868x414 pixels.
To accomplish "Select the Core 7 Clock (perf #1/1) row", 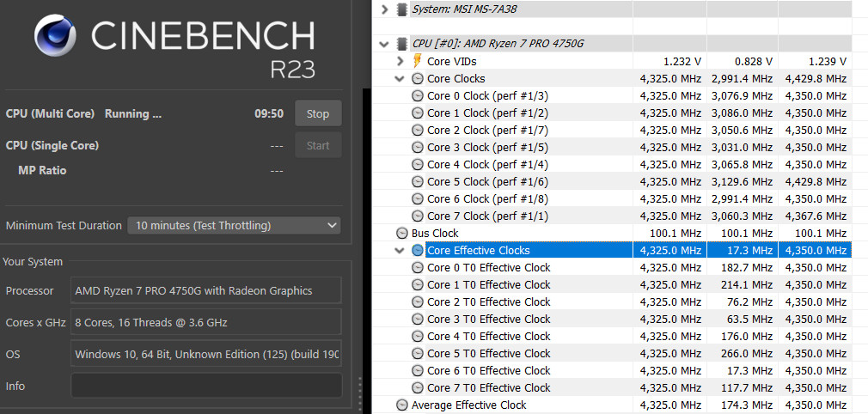I will pos(487,216).
